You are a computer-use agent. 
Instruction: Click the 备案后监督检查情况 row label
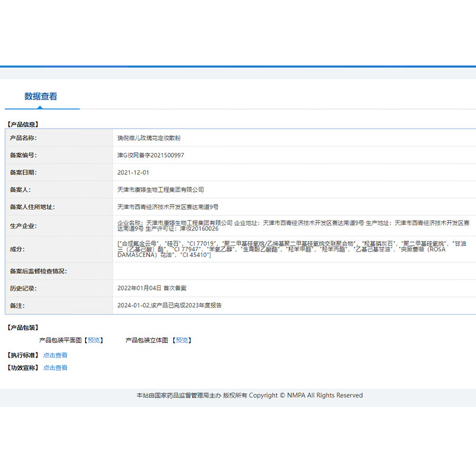pos(38,271)
